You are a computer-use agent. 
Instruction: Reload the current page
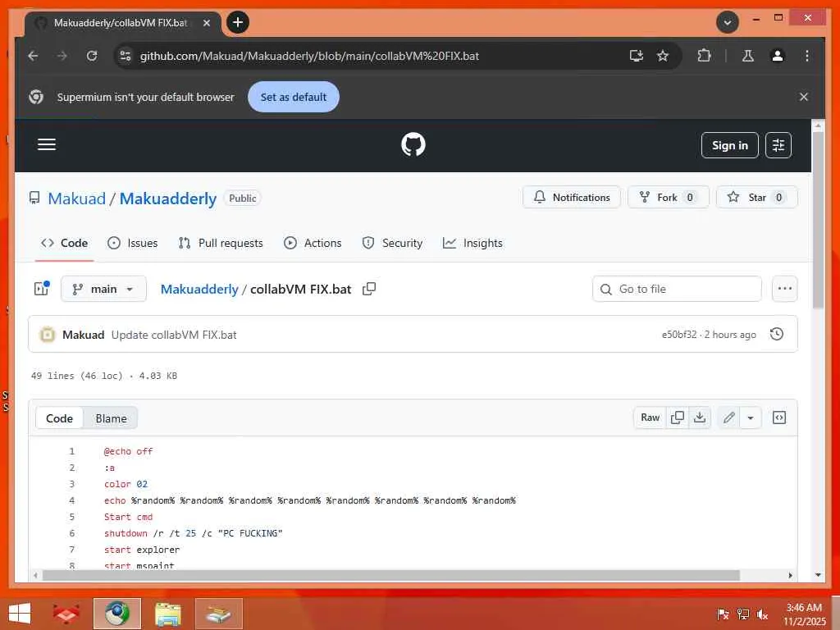tap(92, 56)
